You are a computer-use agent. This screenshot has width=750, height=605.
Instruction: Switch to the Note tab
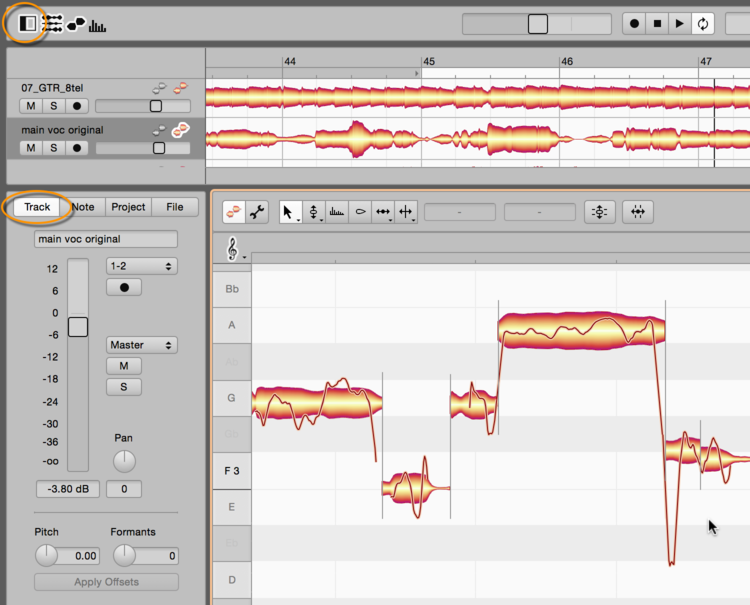tap(84, 207)
